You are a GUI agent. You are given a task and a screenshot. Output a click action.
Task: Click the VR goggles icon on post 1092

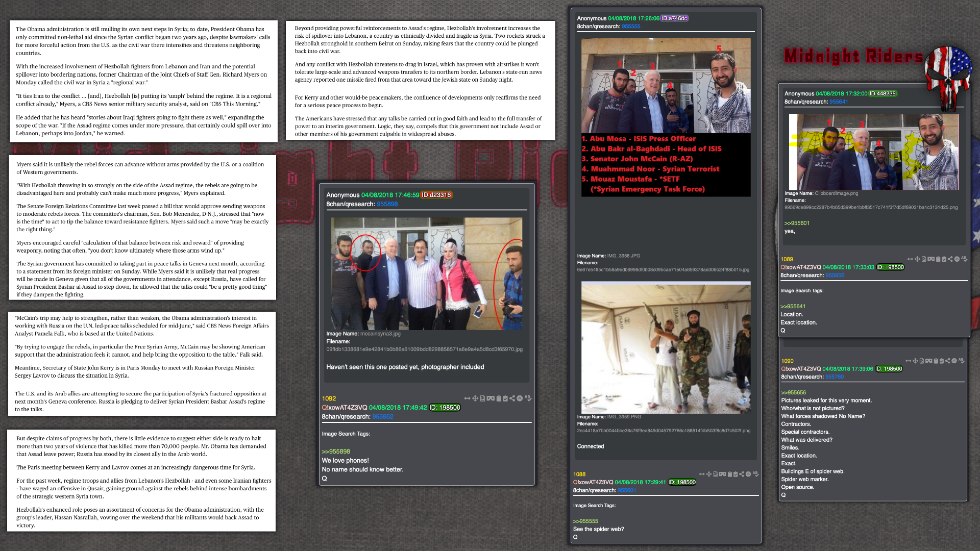click(491, 398)
